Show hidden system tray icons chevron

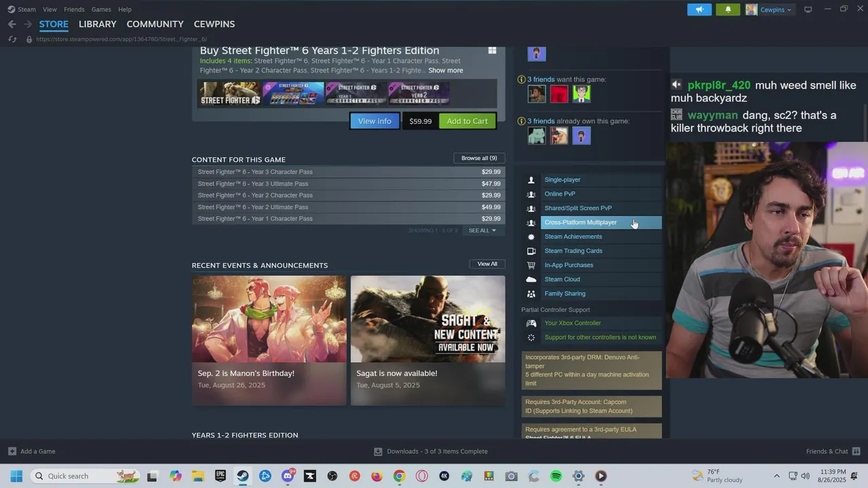[x=776, y=476]
